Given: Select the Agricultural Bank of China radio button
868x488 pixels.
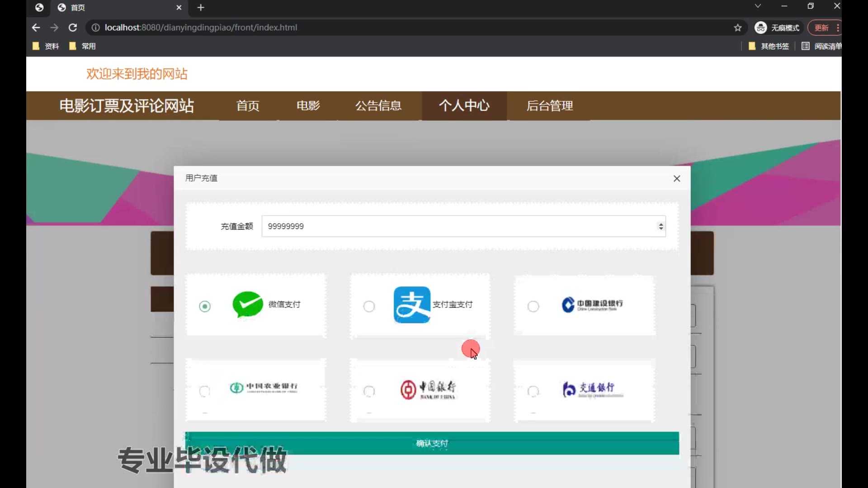Looking at the screenshot, I should coord(205,391).
